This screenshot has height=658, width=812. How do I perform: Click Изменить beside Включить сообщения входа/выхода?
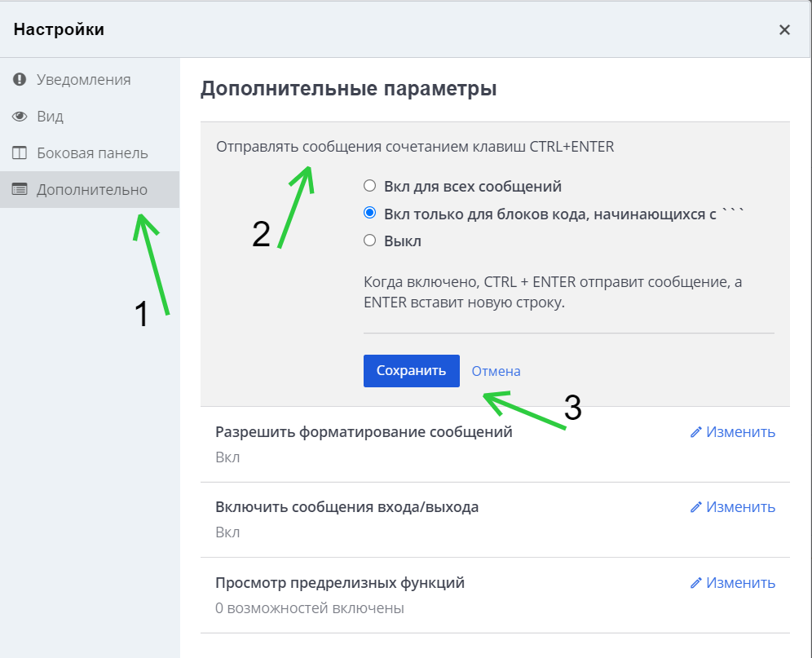(x=738, y=506)
